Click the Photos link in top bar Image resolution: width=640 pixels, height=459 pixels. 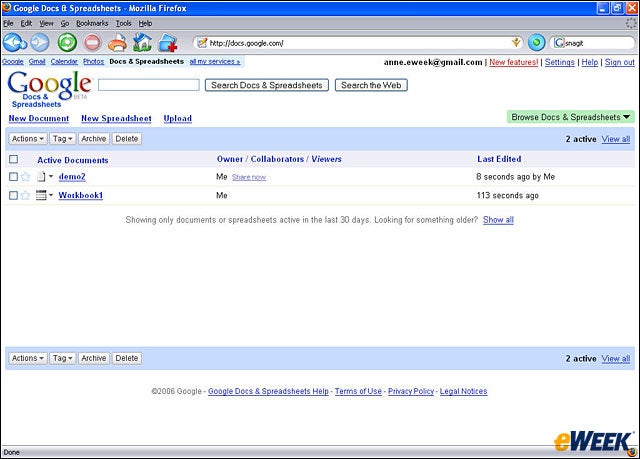(x=93, y=62)
